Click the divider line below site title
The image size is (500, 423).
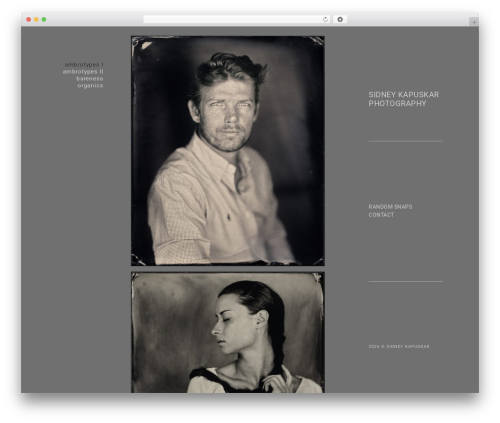click(x=406, y=141)
